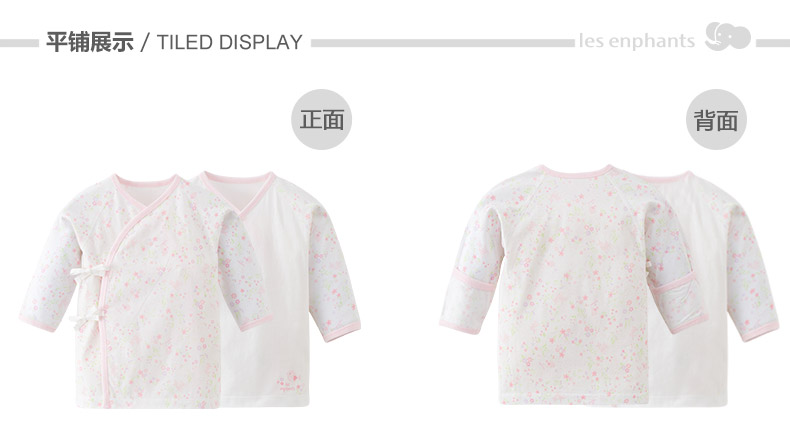
Task: Click the pink right cuff of front white top
Action: [x=342, y=331]
